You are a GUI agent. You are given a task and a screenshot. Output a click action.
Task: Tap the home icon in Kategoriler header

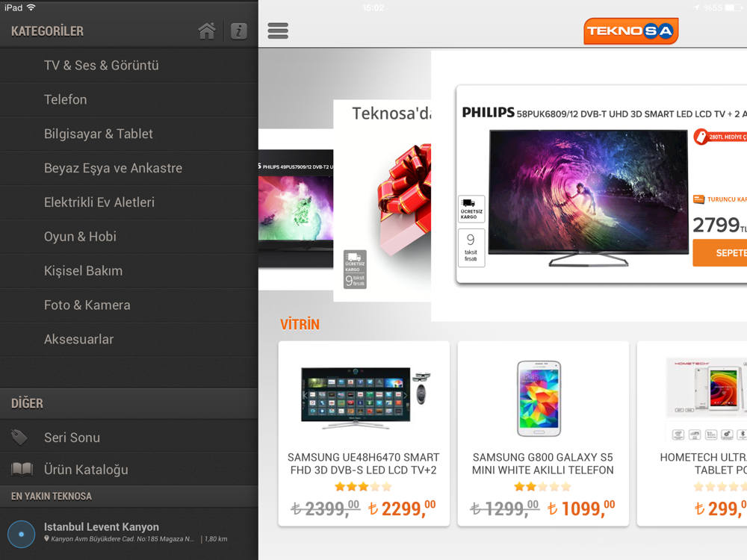tap(207, 31)
